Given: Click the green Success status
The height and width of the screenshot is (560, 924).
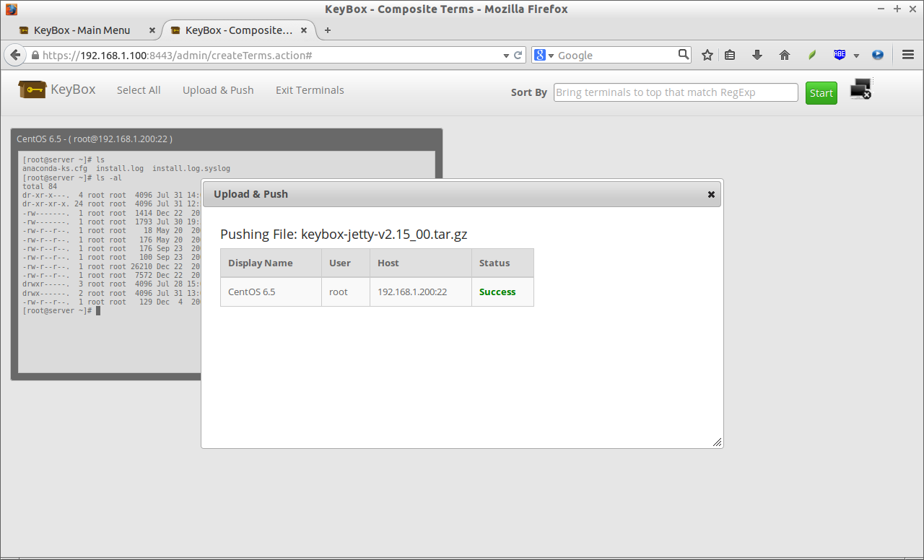Looking at the screenshot, I should click(x=497, y=292).
